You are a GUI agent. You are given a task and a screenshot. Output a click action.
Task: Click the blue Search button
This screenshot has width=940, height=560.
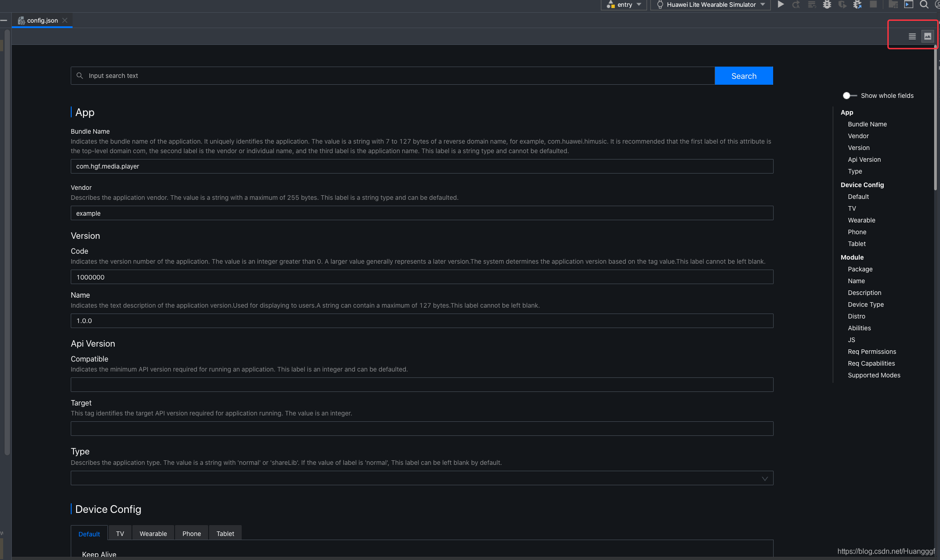pyautogui.click(x=744, y=76)
